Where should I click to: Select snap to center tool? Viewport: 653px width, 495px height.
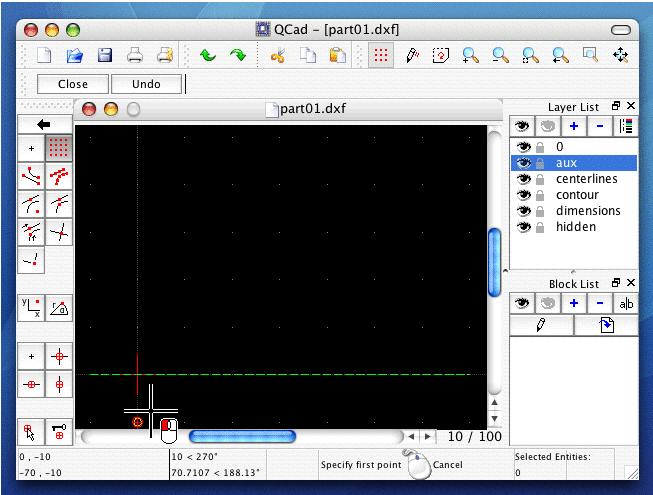pos(31,204)
